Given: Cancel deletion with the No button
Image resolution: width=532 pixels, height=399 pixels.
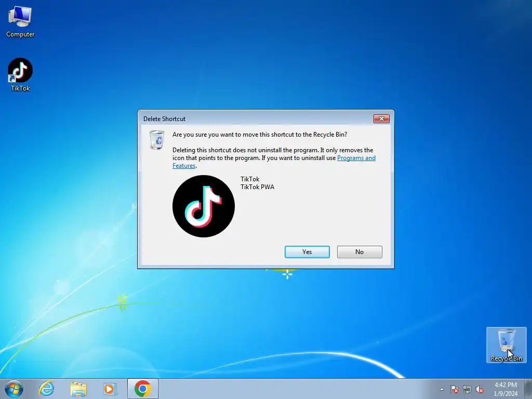Looking at the screenshot, I should pyautogui.click(x=360, y=252).
